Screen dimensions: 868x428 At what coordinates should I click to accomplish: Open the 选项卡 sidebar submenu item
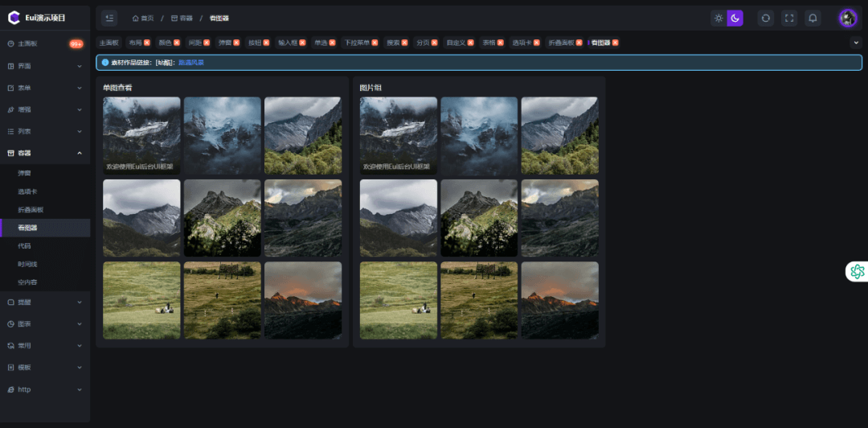[45, 191]
